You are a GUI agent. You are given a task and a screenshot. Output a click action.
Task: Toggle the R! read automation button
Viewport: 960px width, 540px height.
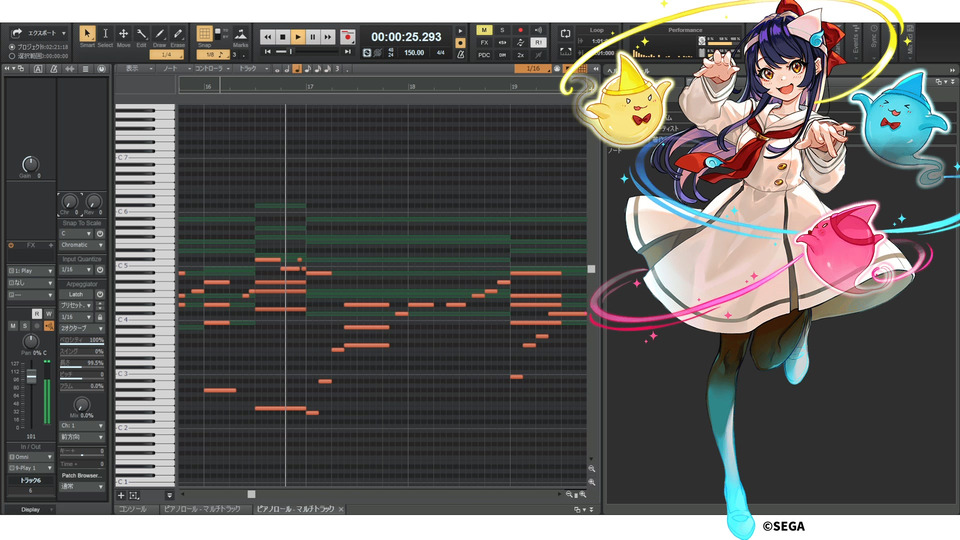538,43
